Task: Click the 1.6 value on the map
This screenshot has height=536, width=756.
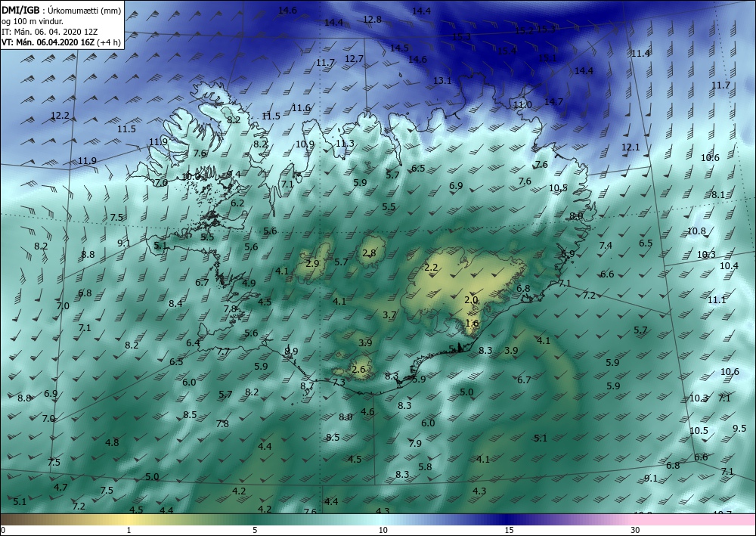Action: coord(472,323)
